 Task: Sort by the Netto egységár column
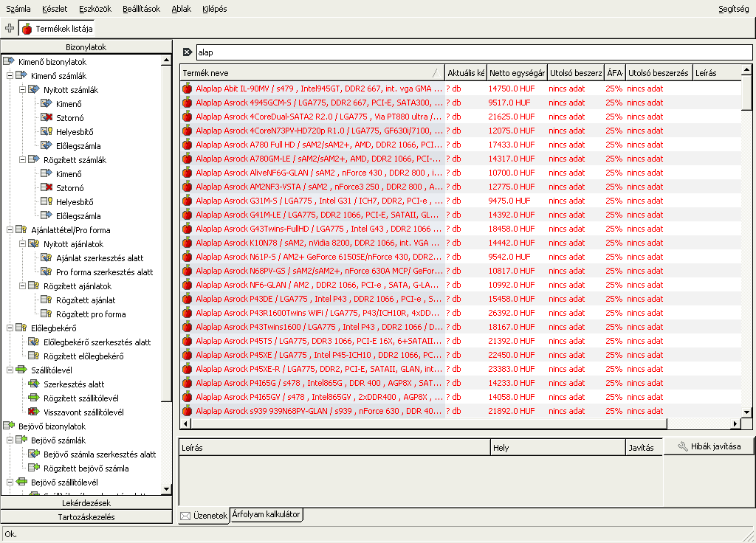518,73
